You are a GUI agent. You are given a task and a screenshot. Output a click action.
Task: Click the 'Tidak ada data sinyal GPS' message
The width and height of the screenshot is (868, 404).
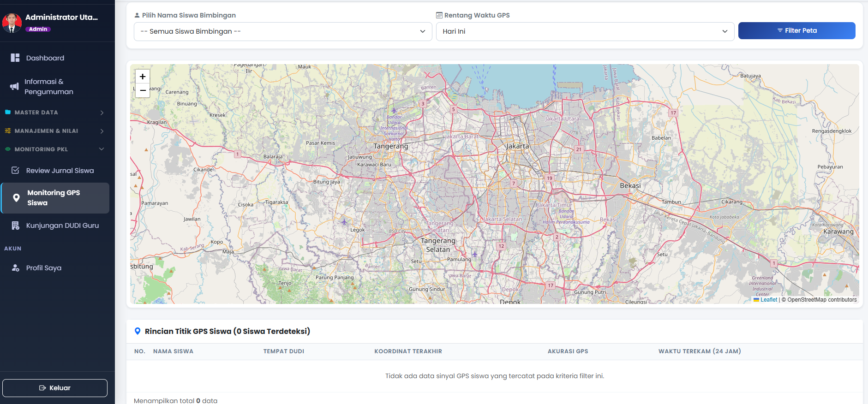495,376
